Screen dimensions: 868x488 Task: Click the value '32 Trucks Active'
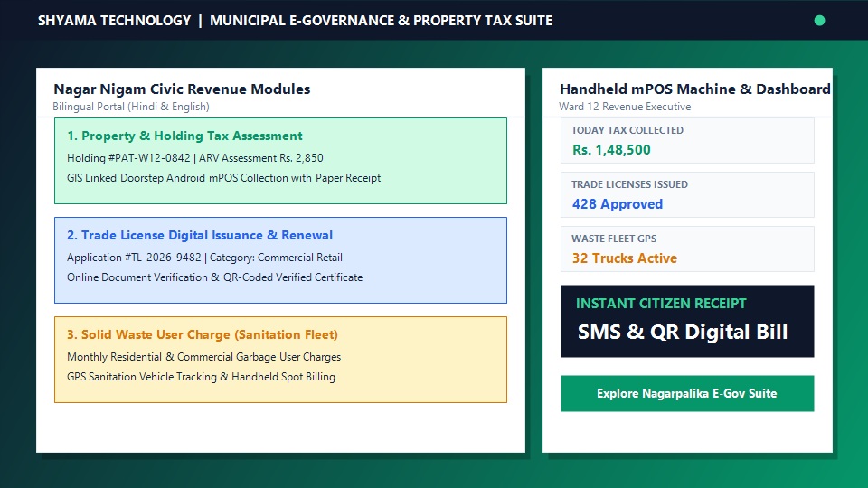625,258
